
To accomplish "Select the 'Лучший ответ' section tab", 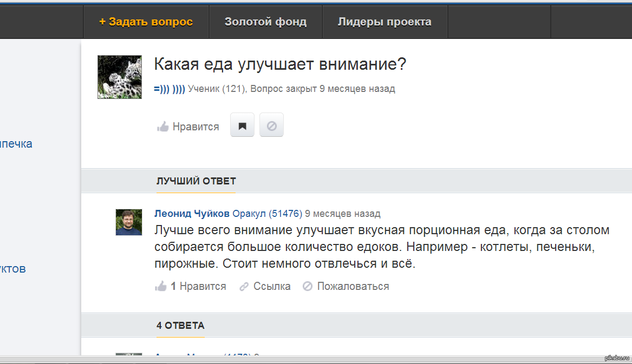I will (196, 181).
